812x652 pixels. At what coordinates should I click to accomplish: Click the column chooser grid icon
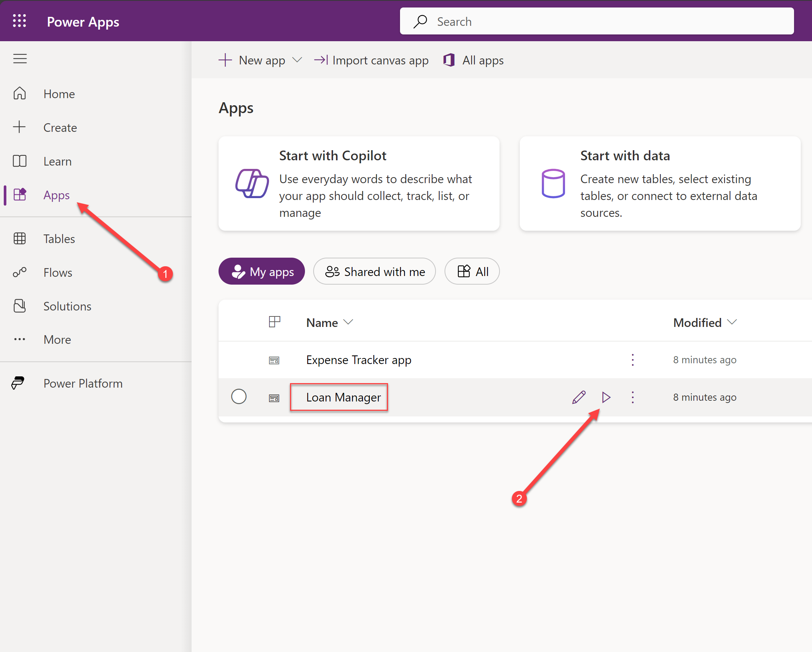pyautogui.click(x=275, y=322)
